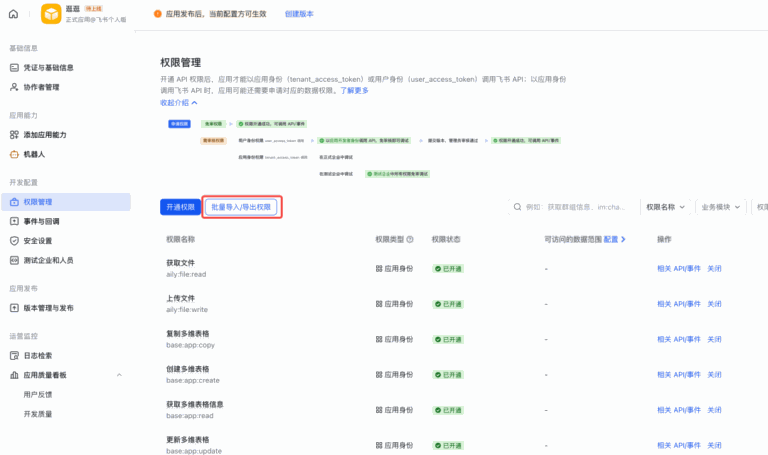The width and height of the screenshot is (768, 455).
Task: Click 开通权限 button
Action: (180, 207)
